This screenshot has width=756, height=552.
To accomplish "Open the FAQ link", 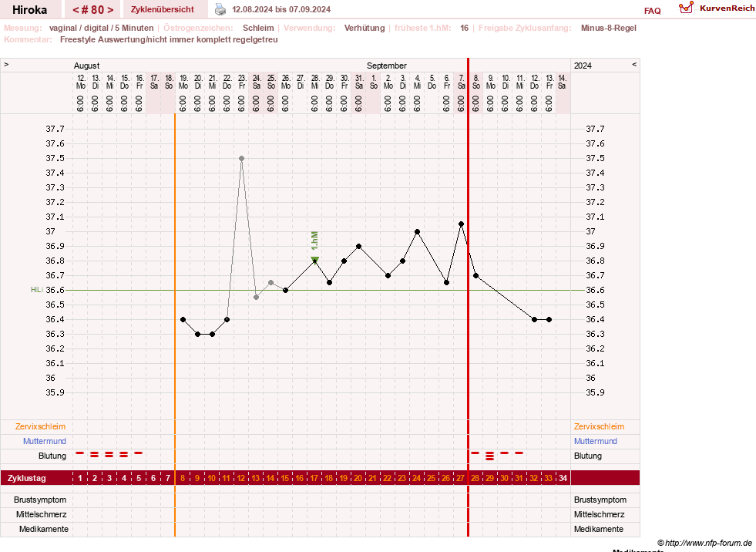I will pyautogui.click(x=652, y=11).
